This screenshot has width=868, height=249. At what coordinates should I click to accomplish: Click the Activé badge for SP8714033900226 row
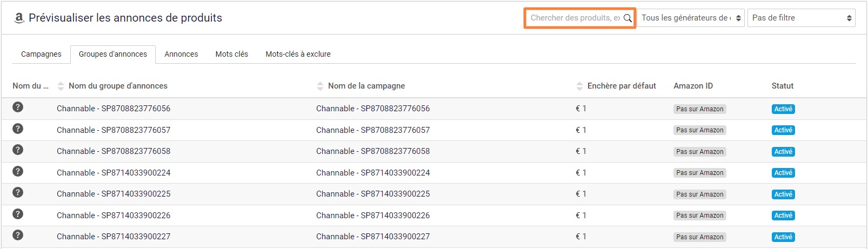pyautogui.click(x=783, y=216)
